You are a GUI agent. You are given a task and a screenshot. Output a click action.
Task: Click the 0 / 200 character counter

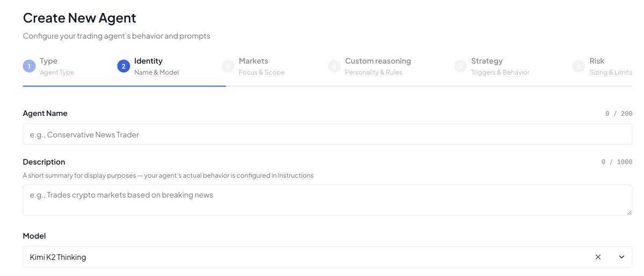click(619, 114)
